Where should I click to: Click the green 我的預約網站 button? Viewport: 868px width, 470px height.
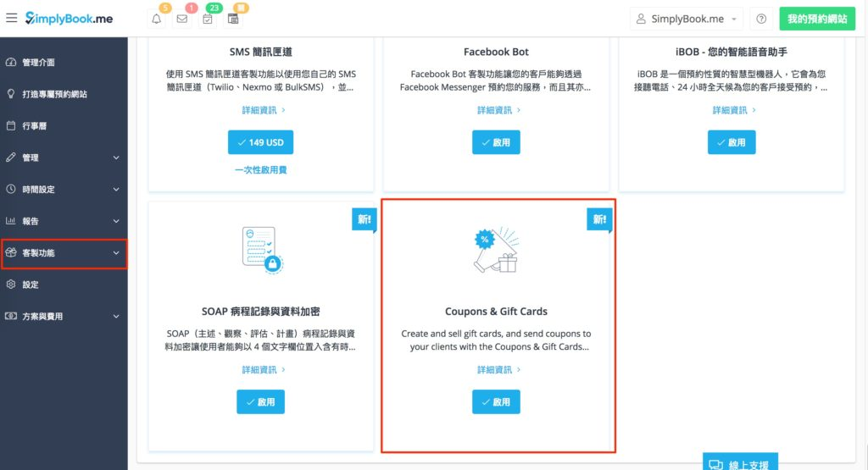coord(817,19)
